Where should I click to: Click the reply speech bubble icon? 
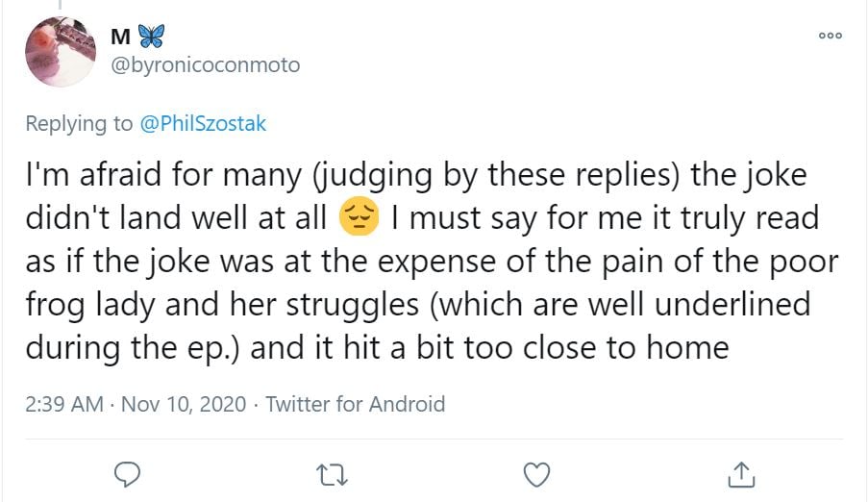(x=127, y=473)
